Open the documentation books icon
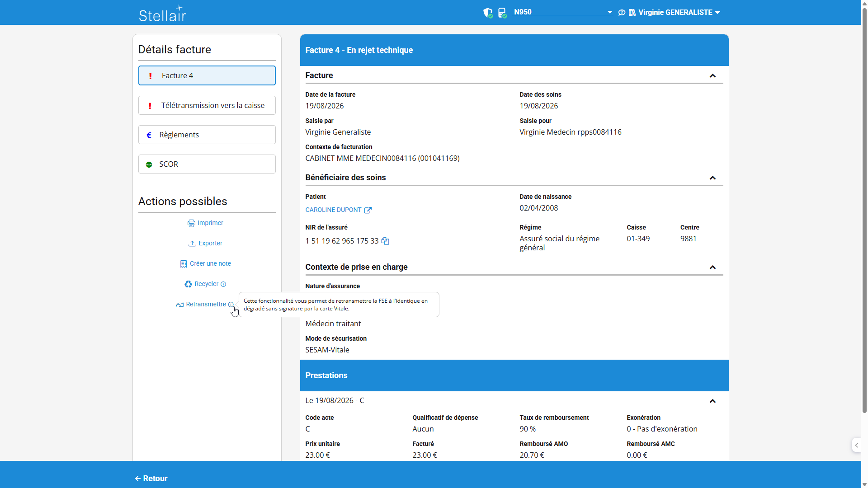 (x=632, y=13)
